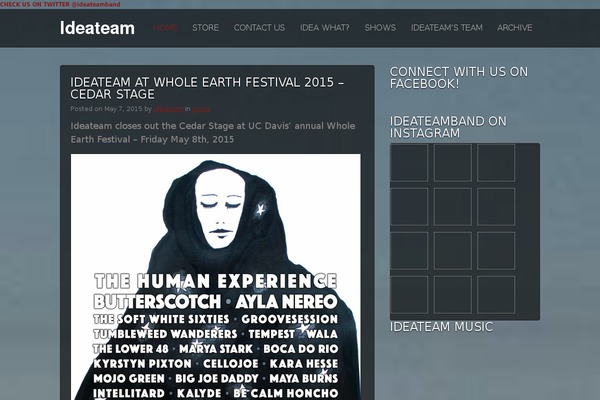
Task: Open last Instagram thumbnail in top row
Action: click(496, 163)
